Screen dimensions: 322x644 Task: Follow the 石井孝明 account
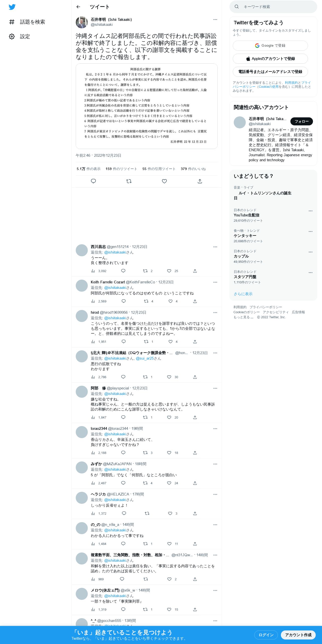(301, 121)
